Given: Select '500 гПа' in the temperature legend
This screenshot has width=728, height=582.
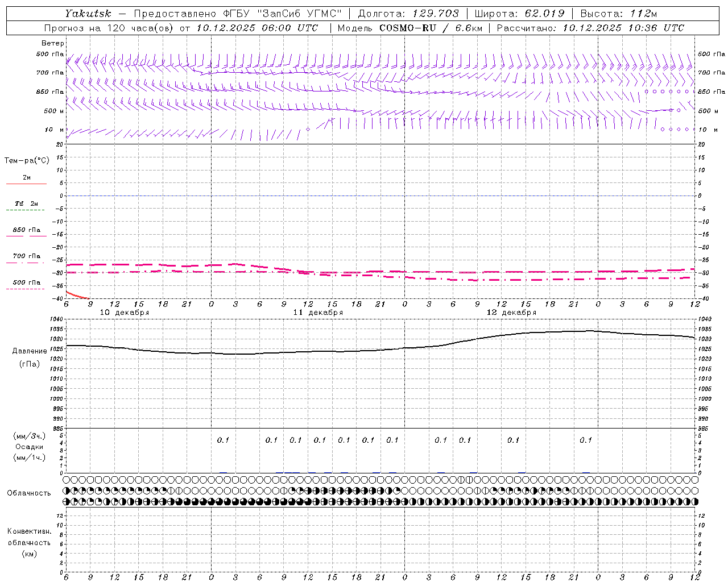Looking at the screenshot, I should pyautogui.click(x=27, y=282).
